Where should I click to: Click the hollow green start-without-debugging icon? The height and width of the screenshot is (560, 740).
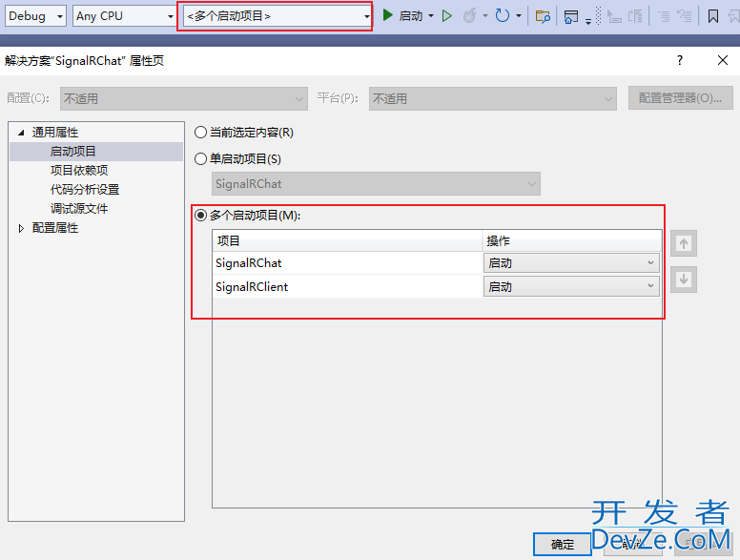(x=447, y=16)
